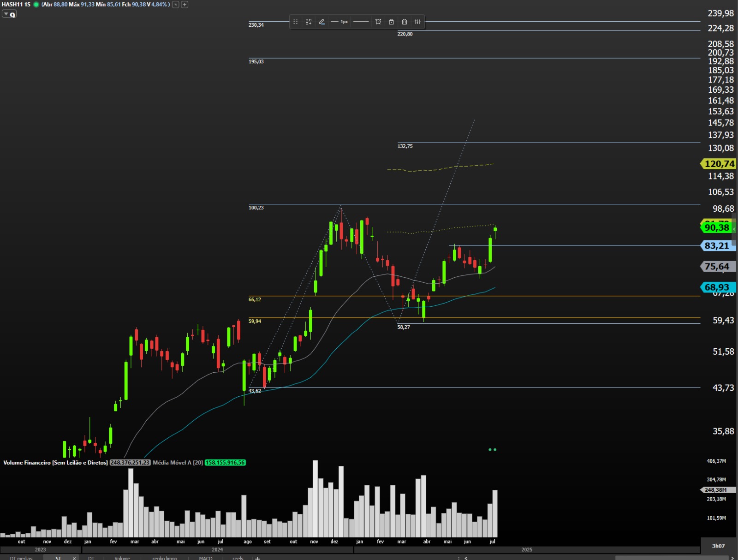Screen dimensions: 738x560
Task: Click the 132,75 line label
Action: pyautogui.click(x=405, y=146)
